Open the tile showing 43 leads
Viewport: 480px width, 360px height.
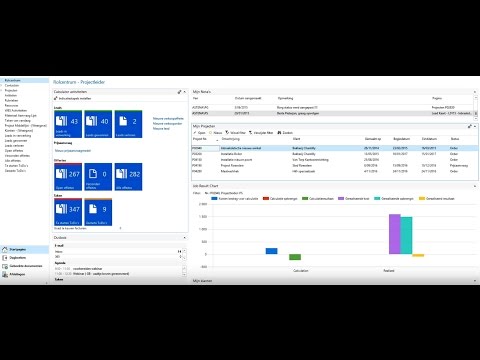point(68,124)
